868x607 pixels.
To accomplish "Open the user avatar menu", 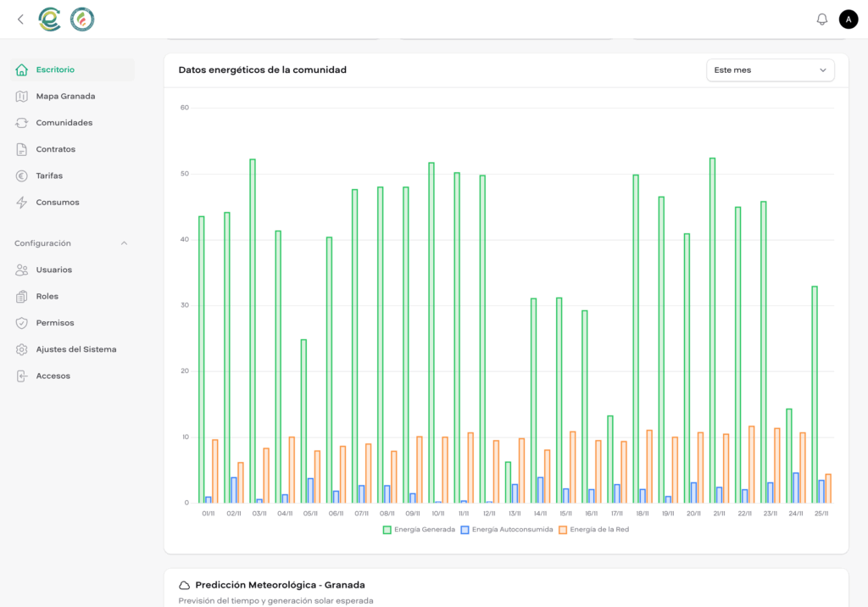I will 848,19.
